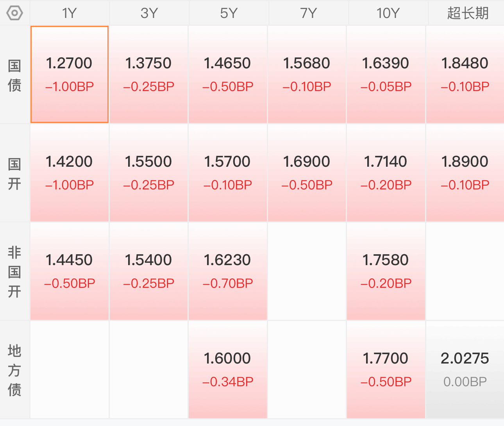504x426 pixels.
Task: Select the 5Y column header
Action: (x=229, y=13)
